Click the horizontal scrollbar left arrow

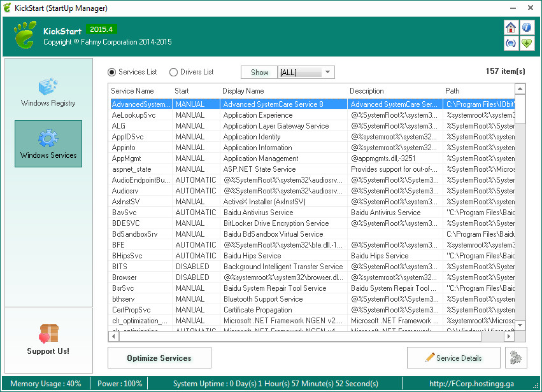pos(113,336)
